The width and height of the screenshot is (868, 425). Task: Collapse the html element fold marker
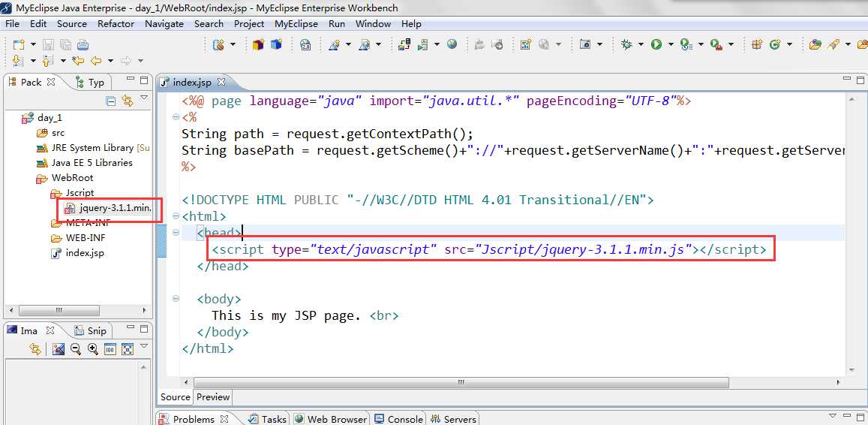(x=176, y=216)
